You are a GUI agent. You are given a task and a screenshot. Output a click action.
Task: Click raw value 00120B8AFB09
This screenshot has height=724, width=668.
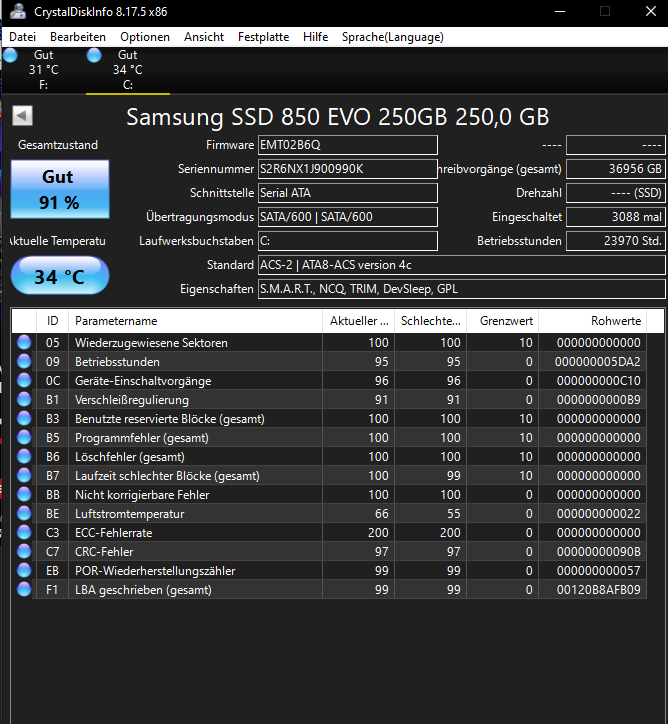coord(599,590)
